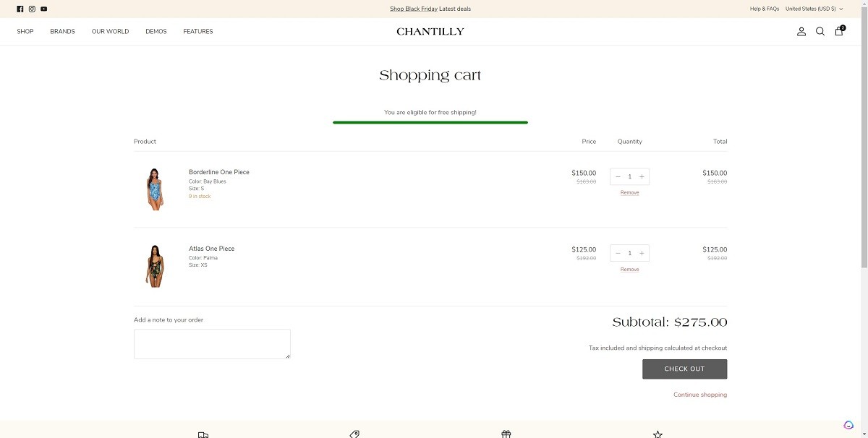The width and height of the screenshot is (868, 438).
Task: Open the account login icon
Action: coord(801,31)
